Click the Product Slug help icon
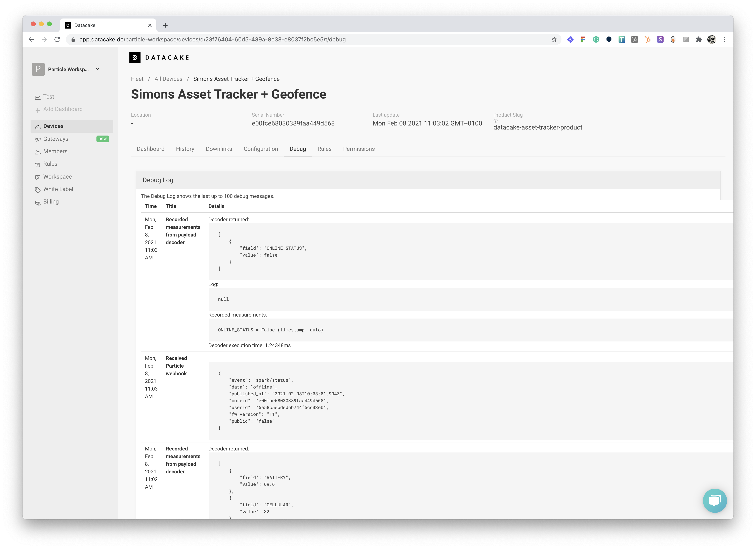The image size is (756, 549). click(x=495, y=121)
